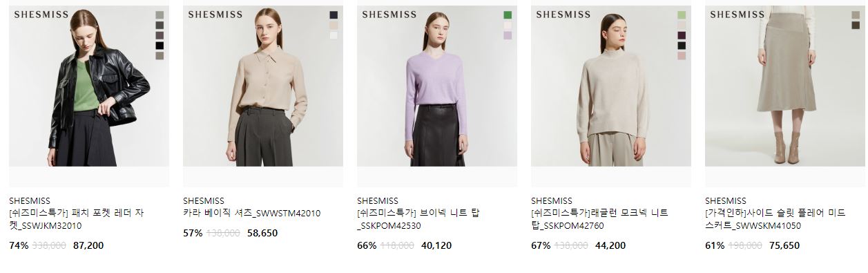Pick dark purple swatch on raglan knit

(x=682, y=35)
